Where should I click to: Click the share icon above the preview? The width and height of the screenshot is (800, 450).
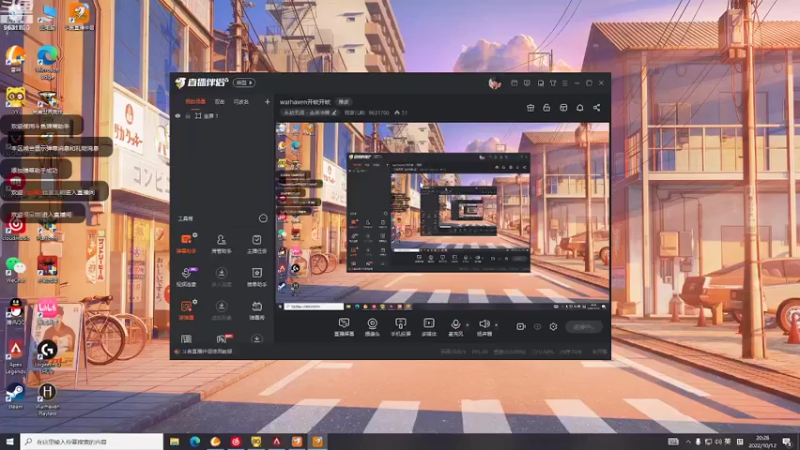pyautogui.click(x=596, y=108)
